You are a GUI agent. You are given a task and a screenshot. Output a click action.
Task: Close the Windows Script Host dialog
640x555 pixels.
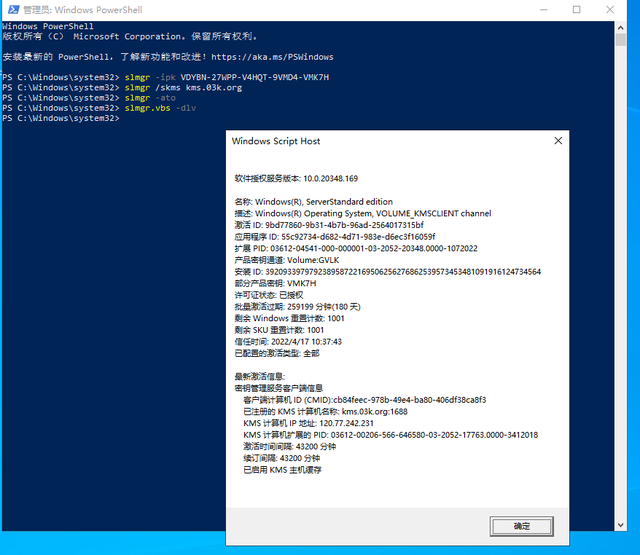[558, 141]
